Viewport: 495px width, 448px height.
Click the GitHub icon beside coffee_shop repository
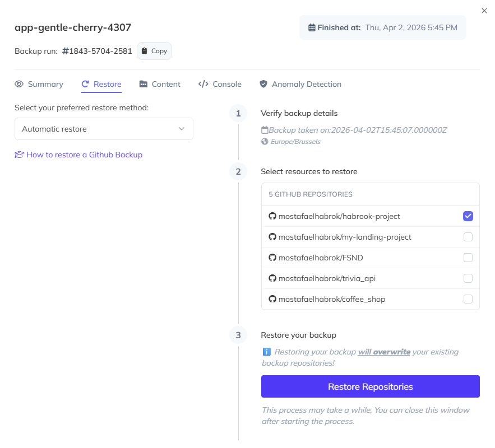point(272,299)
